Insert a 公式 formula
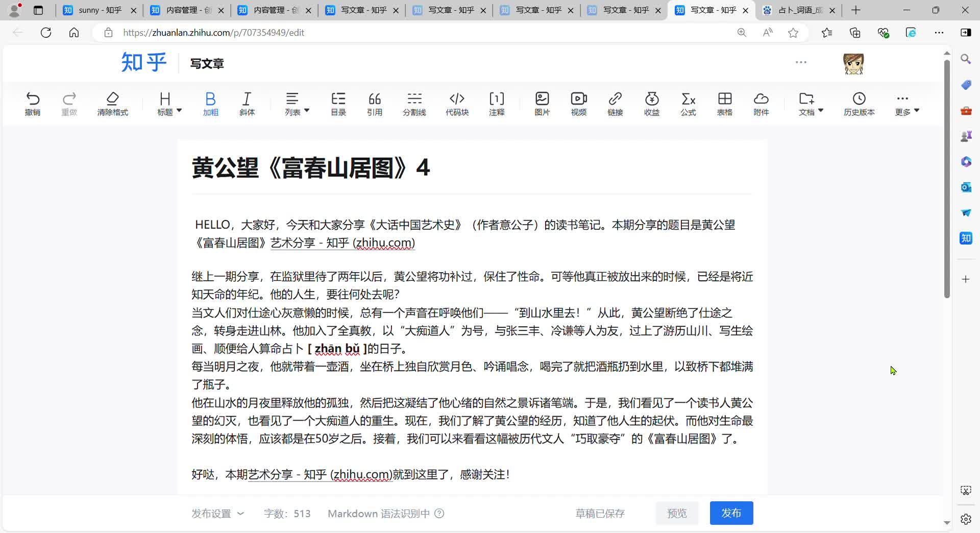 coord(688,104)
